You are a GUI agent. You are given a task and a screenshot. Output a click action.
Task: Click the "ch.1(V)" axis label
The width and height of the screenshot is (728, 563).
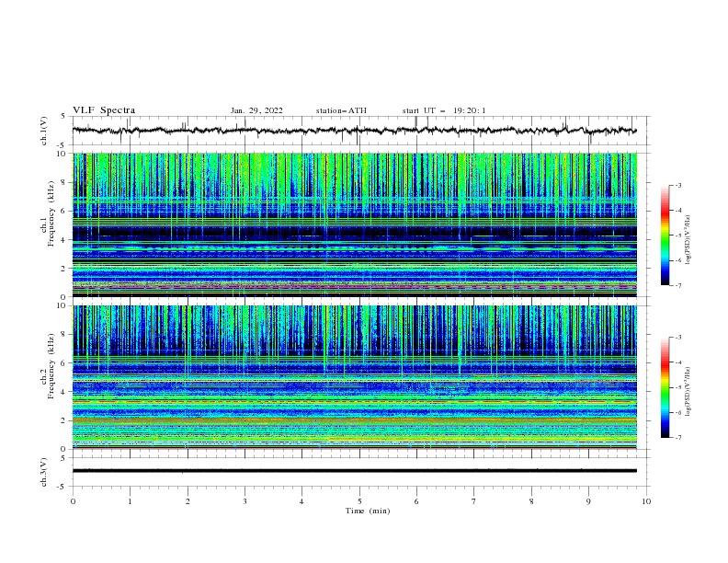pos(44,131)
